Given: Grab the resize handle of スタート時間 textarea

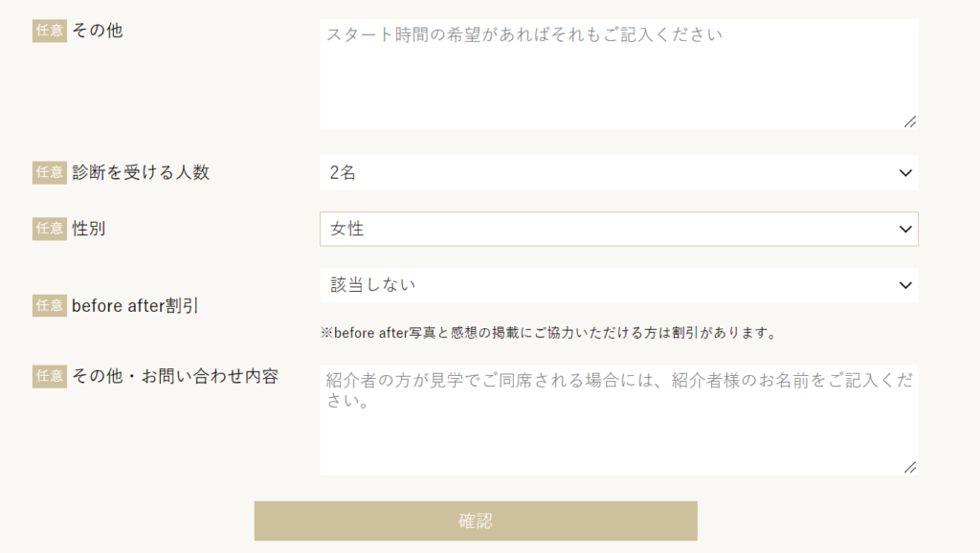Looking at the screenshot, I should coord(910,122).
